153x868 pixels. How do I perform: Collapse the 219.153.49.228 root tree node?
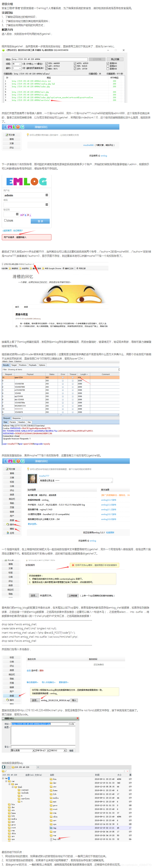[x=3, y=778]
